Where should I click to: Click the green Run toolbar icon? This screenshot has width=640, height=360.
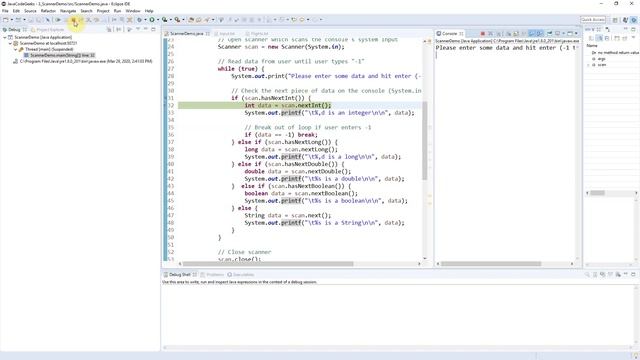click(152, 20)
